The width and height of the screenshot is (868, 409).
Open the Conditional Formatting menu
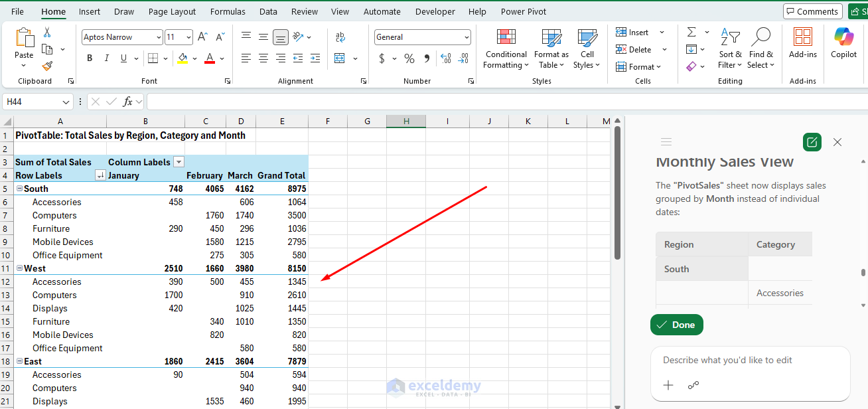(x=506, y=48)
